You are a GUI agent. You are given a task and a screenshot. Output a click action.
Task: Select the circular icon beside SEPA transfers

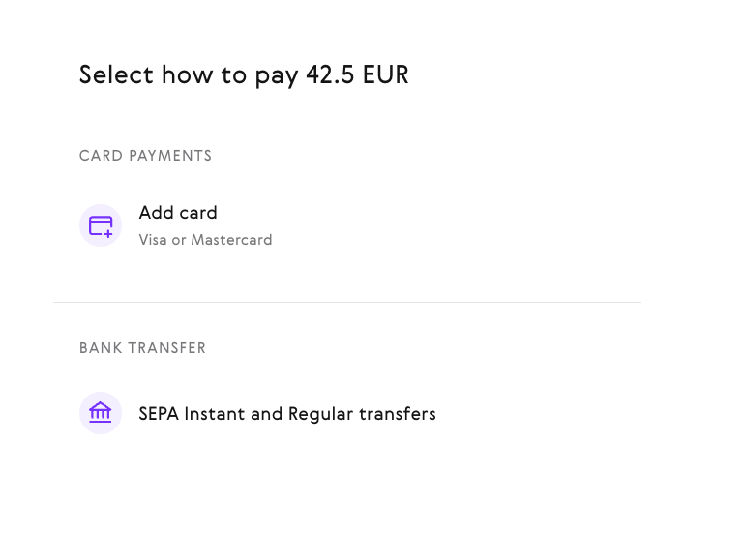click(x=101, y=413)
